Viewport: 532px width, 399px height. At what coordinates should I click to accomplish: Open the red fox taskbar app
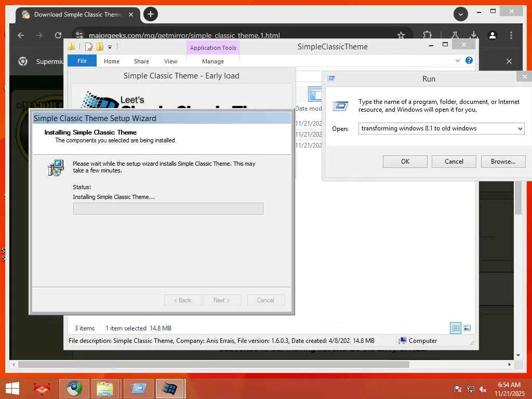point(42,389)
